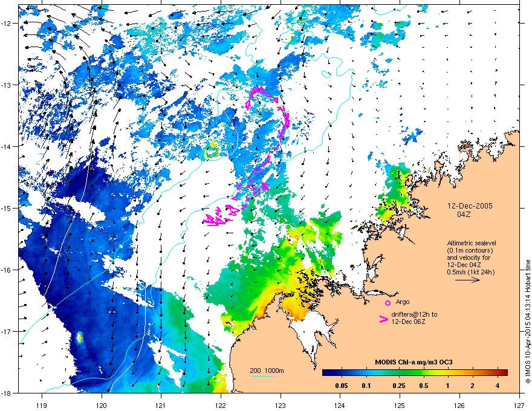Click the 04Z time label
532x411 pixels.
tap(464, 215)
